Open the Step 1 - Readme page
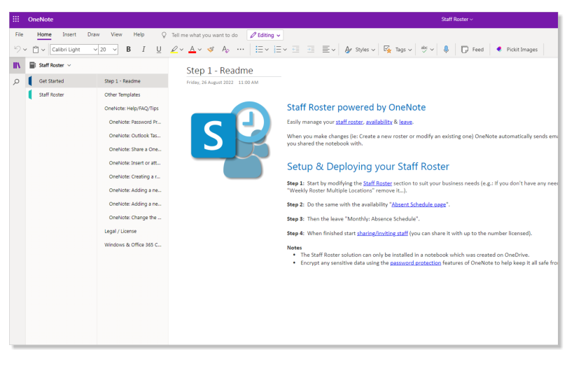The width and height of the screenshot is (574, 392). click(x=132, y=81)
